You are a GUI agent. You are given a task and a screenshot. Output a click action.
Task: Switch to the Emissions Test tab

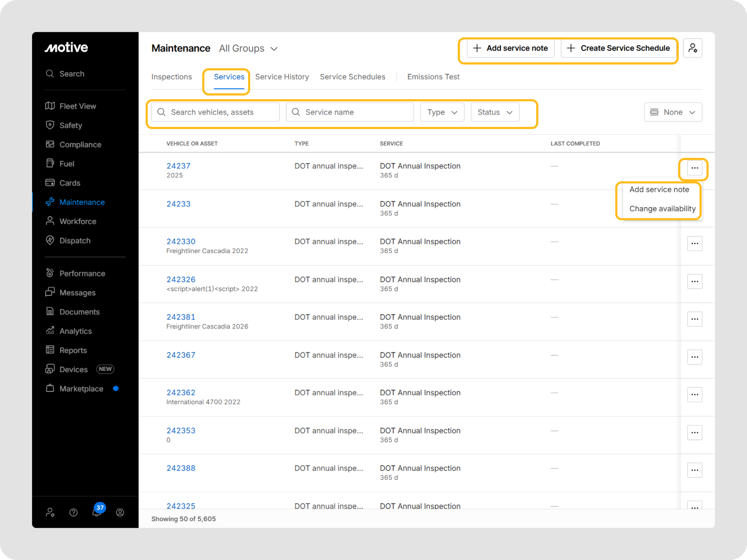(433, 77)
